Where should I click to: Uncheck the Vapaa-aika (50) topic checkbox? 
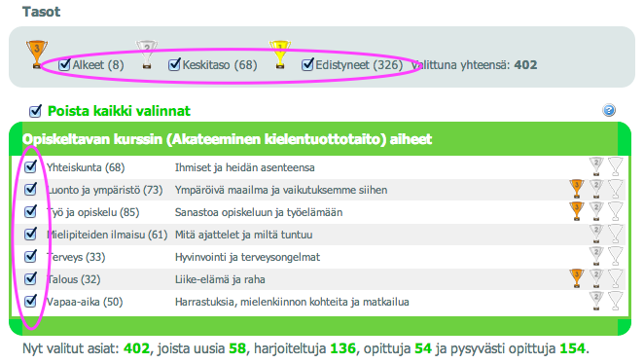[x=30, y=302]
